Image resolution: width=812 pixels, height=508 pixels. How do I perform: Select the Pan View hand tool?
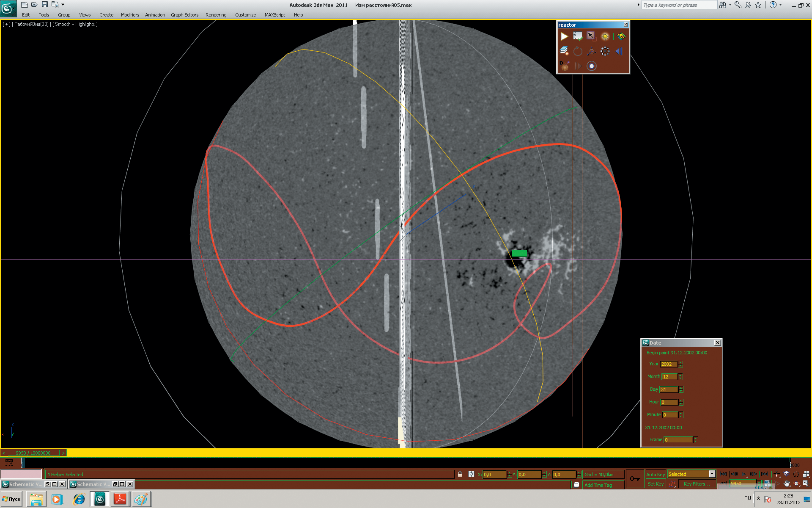787,483
